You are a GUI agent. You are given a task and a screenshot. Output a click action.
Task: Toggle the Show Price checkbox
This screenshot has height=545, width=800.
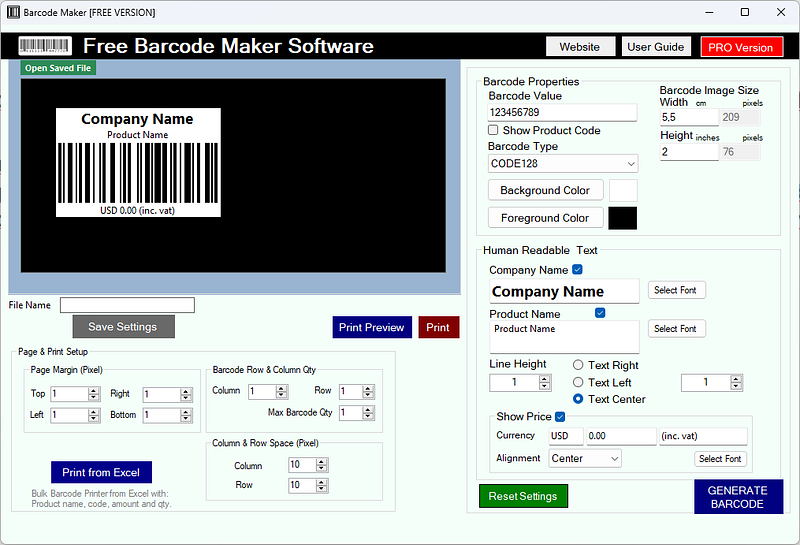(x=560, y=416)
